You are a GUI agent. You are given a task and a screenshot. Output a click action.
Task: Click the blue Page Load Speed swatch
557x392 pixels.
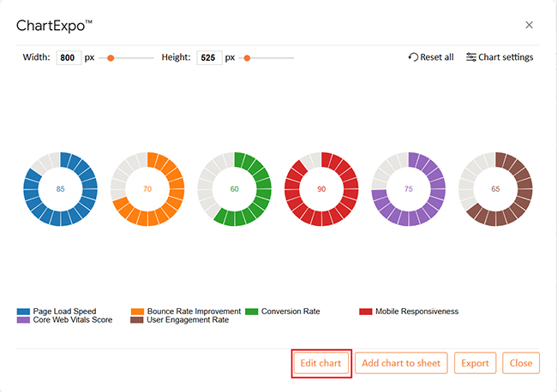pyautogui.click(x=23, y=312)
